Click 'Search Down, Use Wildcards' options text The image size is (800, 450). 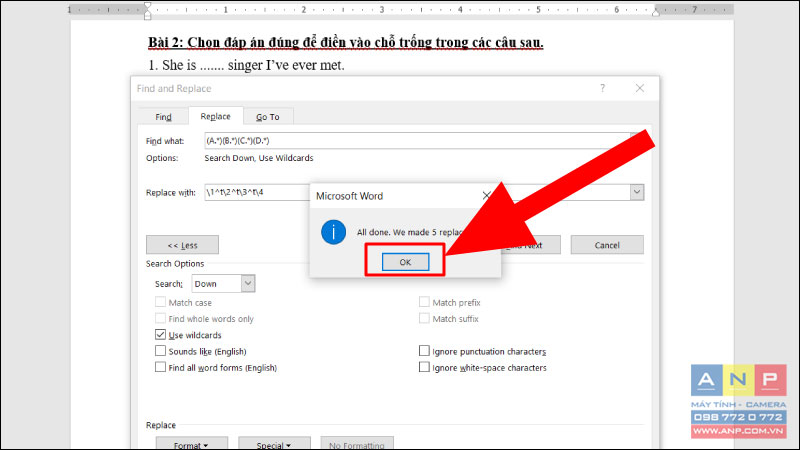coord(259,158)
